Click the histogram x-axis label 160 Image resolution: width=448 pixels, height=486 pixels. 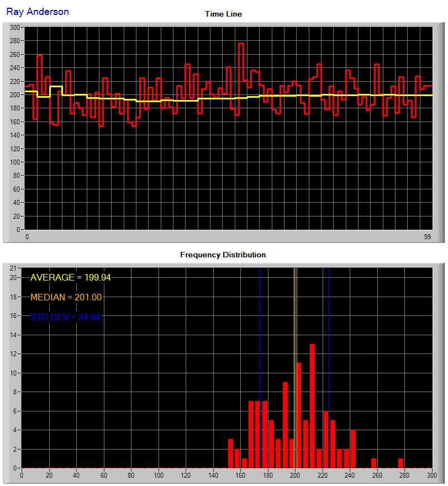(240, 476)
